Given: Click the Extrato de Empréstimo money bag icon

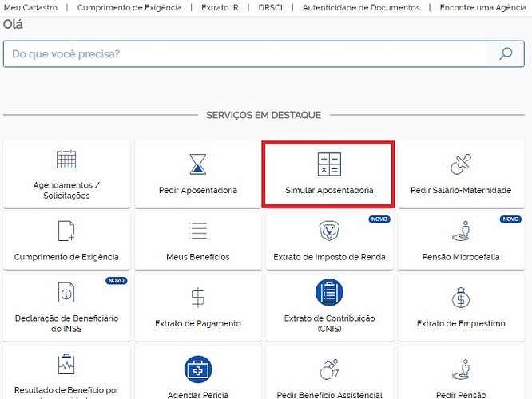Looking at the screenshot, I should coord(461,298).
